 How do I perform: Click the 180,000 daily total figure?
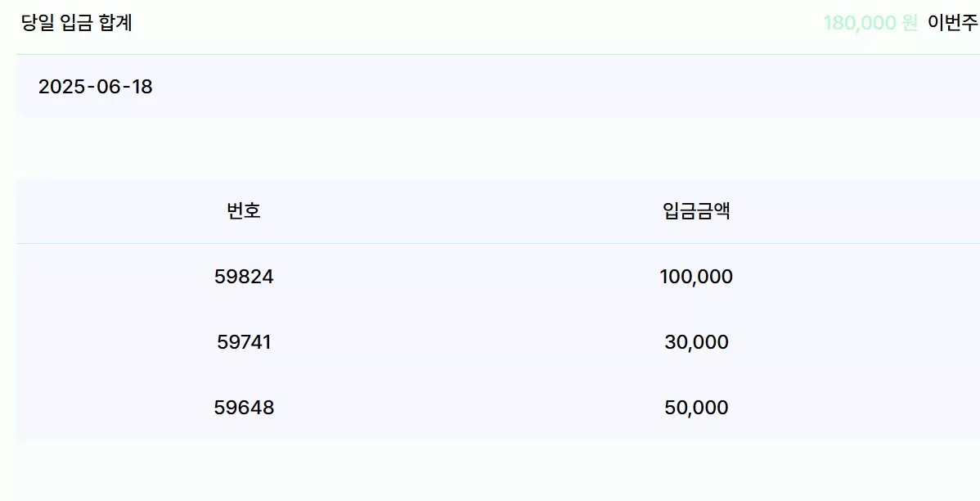coord(860,23)
